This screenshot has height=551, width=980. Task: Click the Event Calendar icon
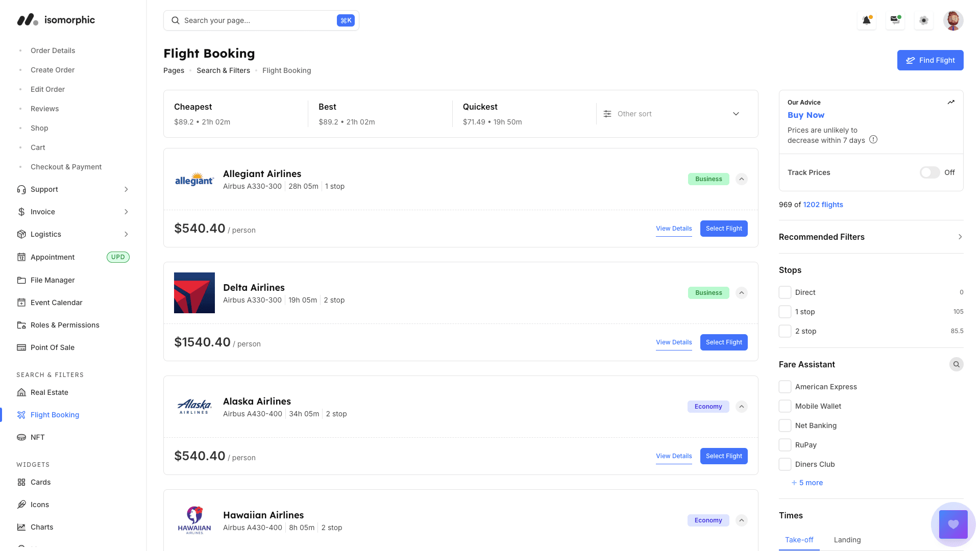click(21, 303)
